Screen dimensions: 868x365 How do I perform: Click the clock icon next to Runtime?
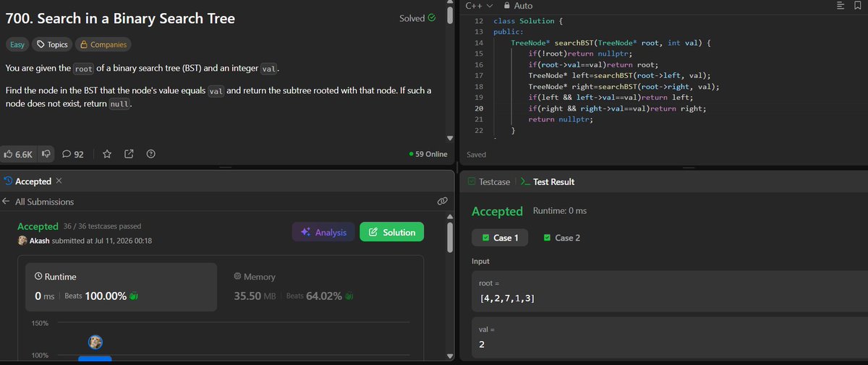point(38,277)
